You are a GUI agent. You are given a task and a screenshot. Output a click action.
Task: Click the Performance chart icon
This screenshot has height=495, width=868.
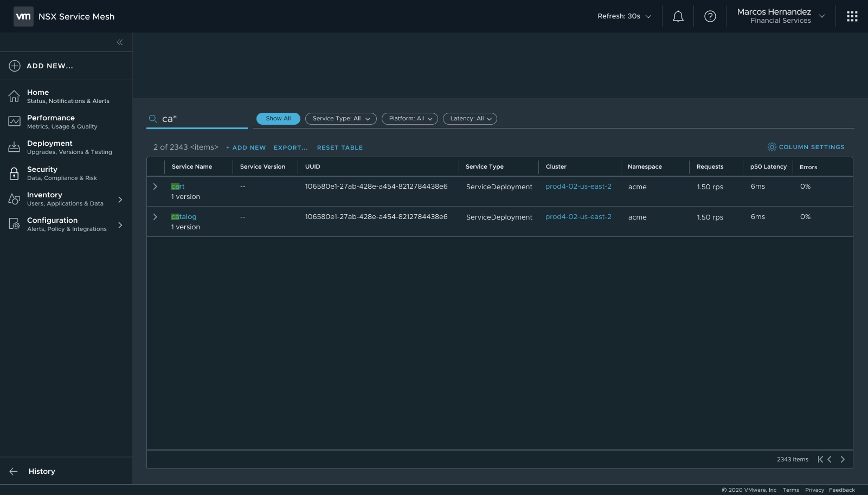[14, 121]
